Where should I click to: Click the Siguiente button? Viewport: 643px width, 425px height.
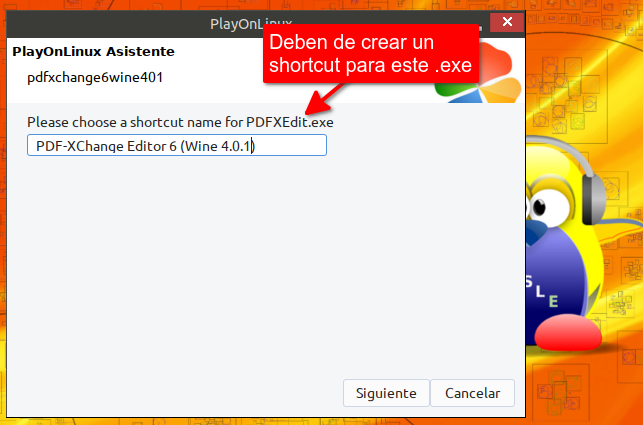386,393
